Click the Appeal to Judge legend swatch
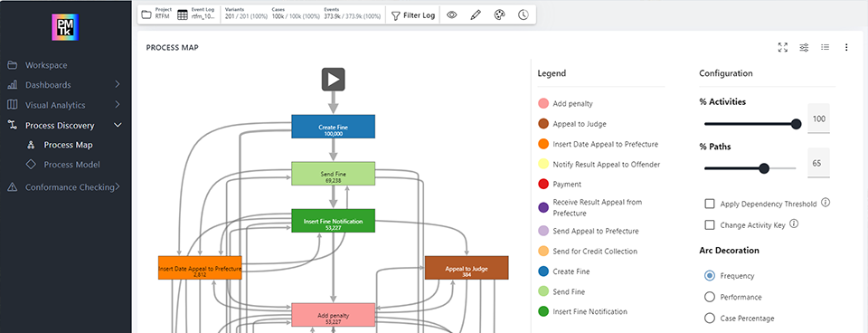 [543, 124]
